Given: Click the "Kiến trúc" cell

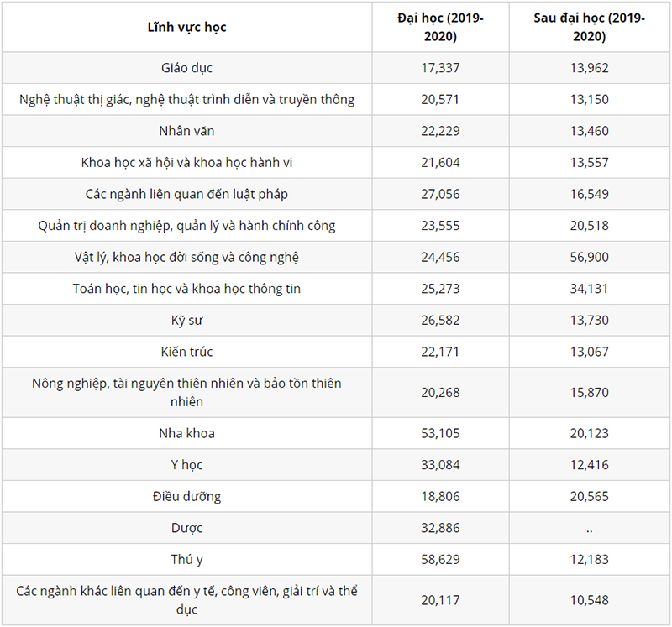Looking at the screenshot, I should pos(186,352).
